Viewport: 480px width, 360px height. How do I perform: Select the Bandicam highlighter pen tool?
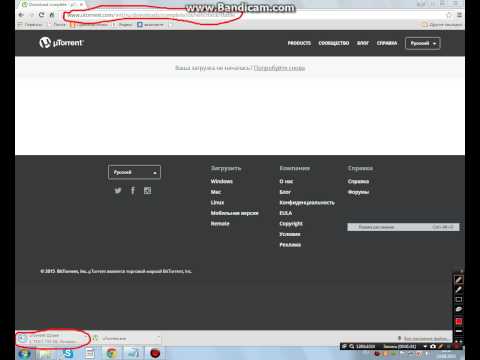(459, 290)
